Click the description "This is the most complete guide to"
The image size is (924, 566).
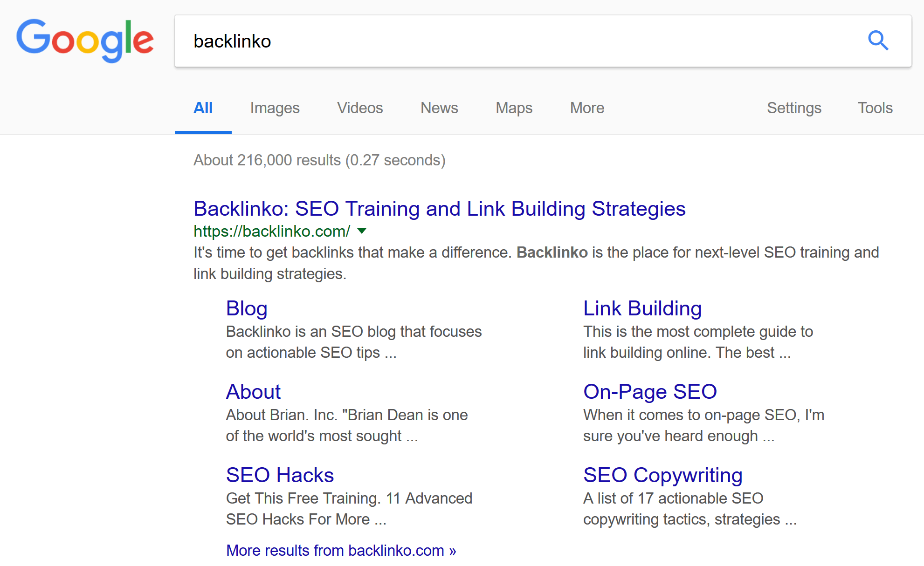click(698, 342)
